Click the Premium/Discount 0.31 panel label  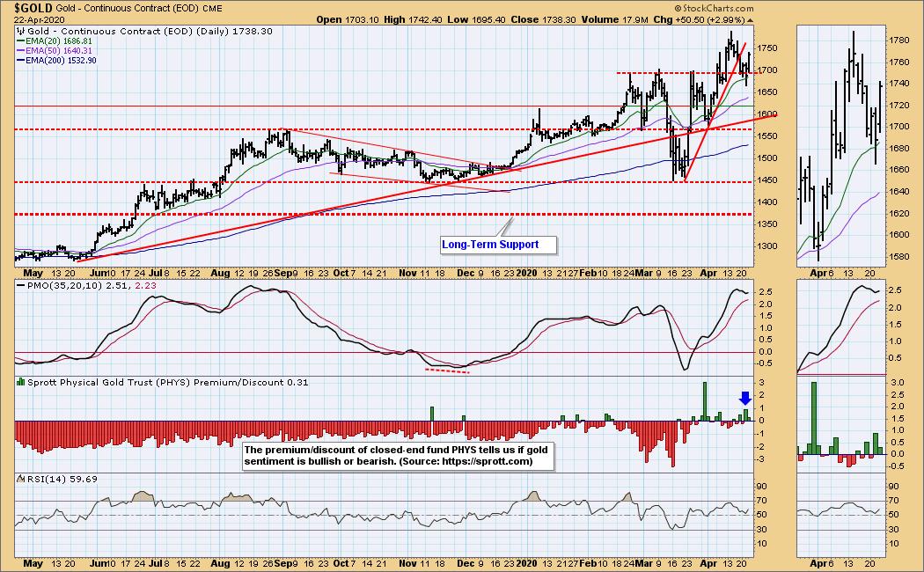coord(251,382)
